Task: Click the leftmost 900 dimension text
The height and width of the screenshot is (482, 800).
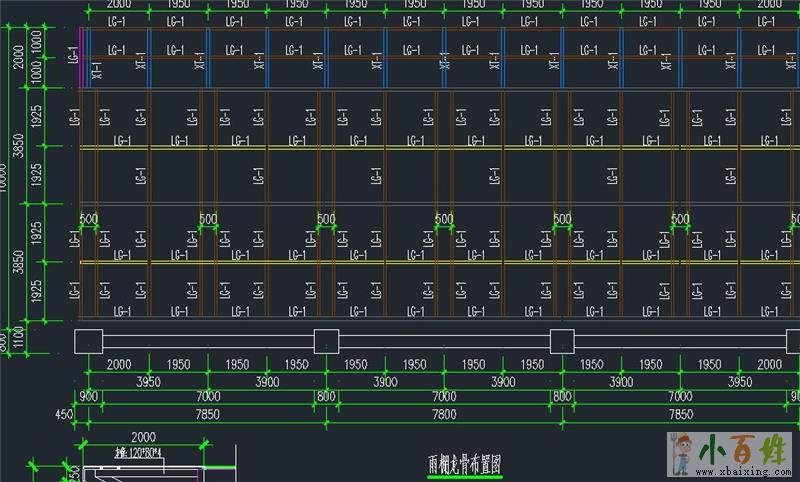Action: click(88, 397)
